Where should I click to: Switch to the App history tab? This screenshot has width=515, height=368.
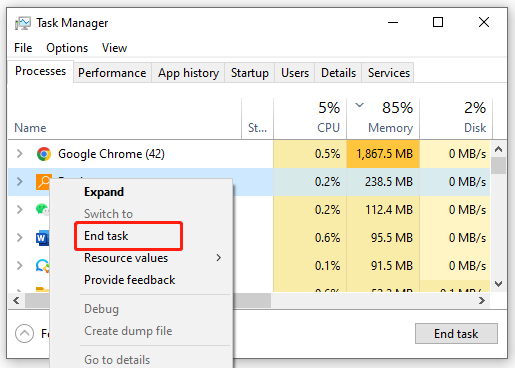[188, 73]
